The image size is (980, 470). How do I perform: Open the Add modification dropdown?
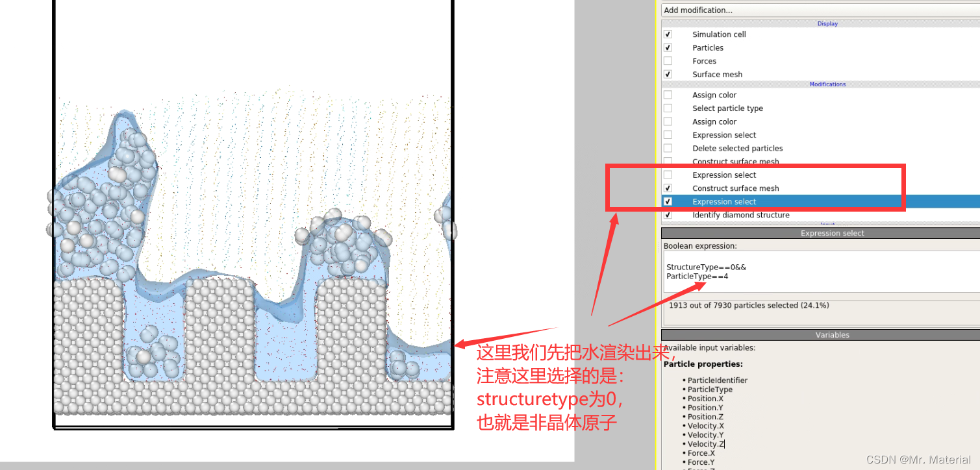(x=820, y=10)
